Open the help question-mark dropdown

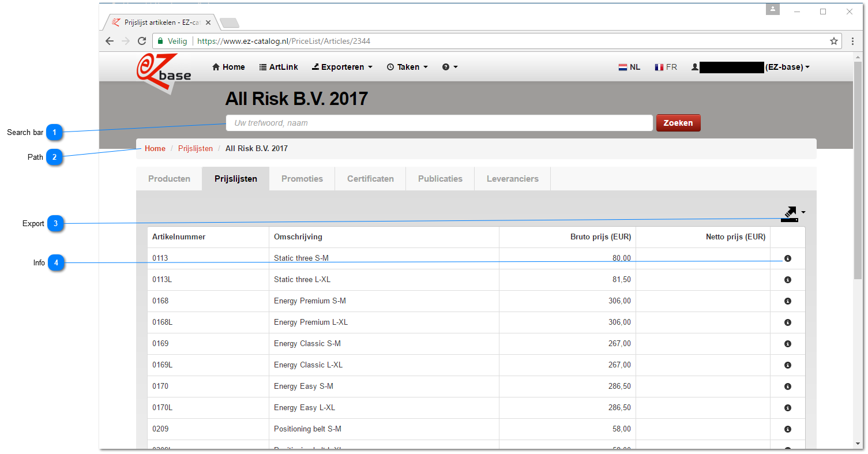tap(450, 67)
